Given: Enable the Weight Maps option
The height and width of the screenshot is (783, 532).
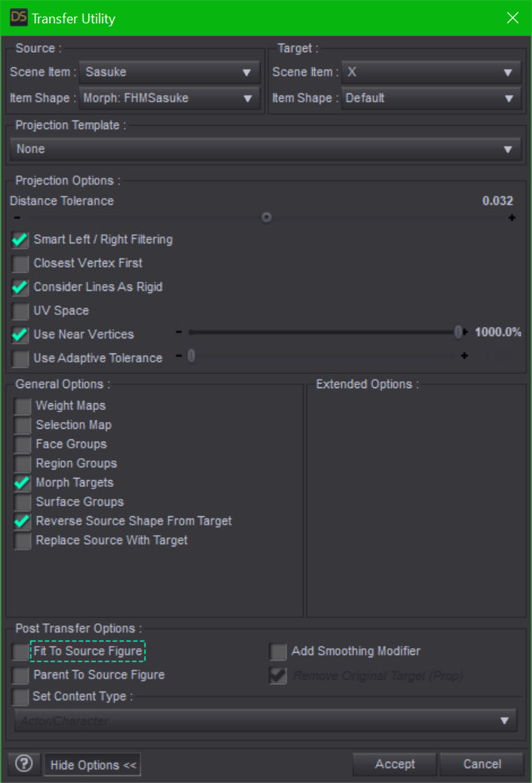Looking at the screenshot, I should click(x=23, y=406).
